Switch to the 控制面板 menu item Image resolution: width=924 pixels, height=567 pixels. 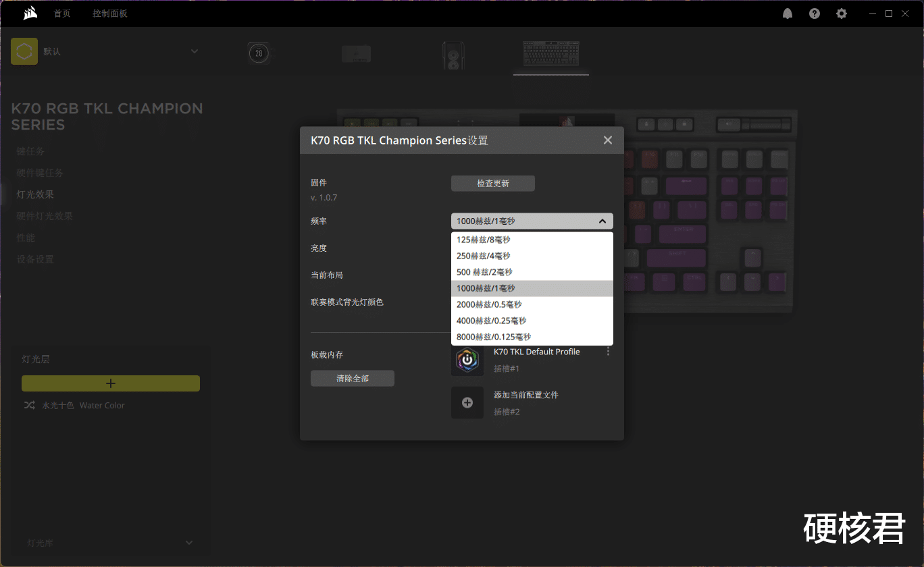click(x=110, y=13)
